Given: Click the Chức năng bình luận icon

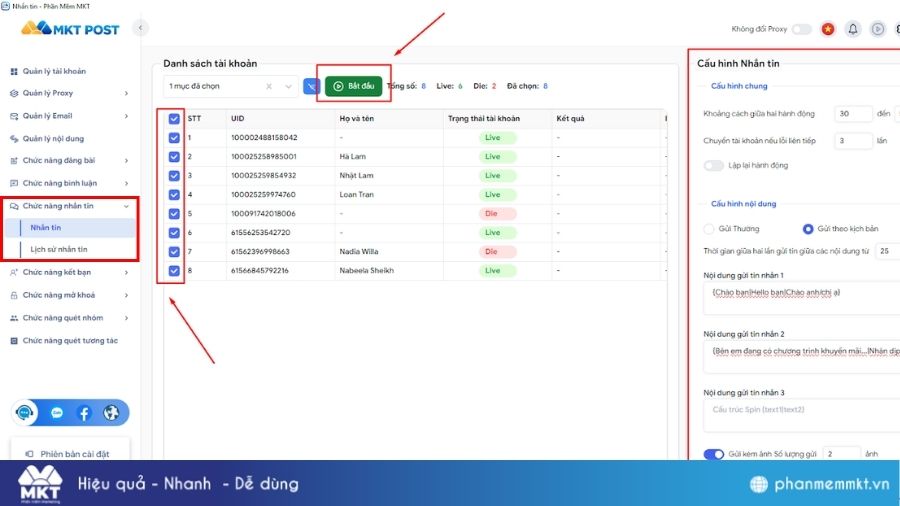Looking at the screenshot, I should (14, 184).
